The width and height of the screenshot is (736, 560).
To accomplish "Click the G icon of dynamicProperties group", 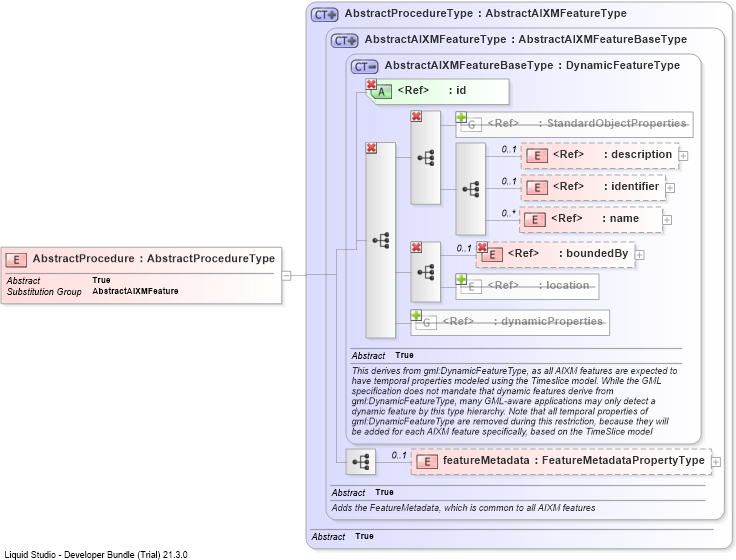I will pyautogui.click(x=427, y=323).
